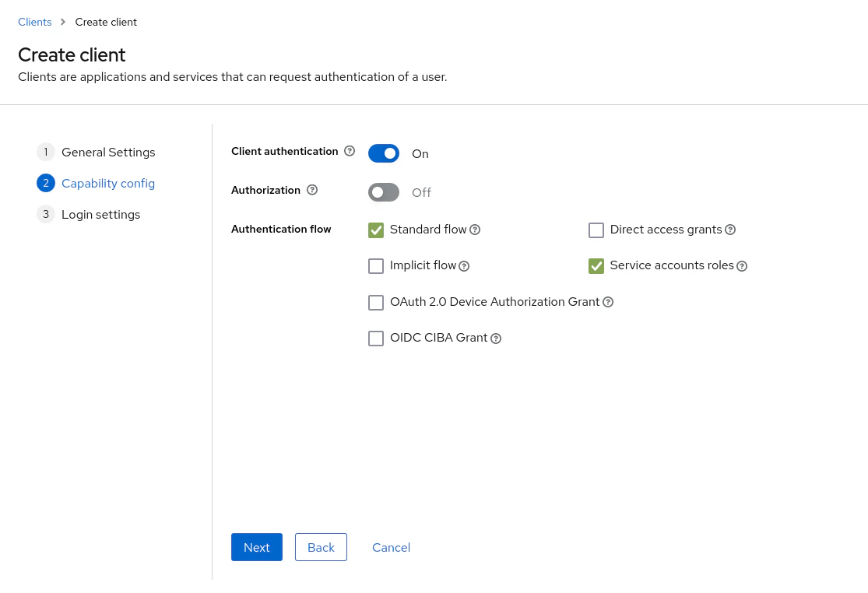Click Next to continue the wizard

[x=256, y=547]
